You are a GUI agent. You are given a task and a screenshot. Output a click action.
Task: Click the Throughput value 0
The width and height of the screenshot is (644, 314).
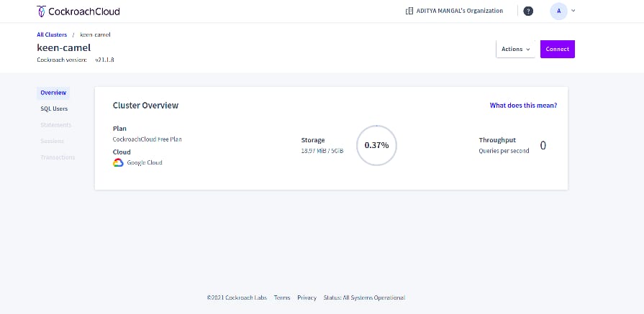tap(543, 146)
